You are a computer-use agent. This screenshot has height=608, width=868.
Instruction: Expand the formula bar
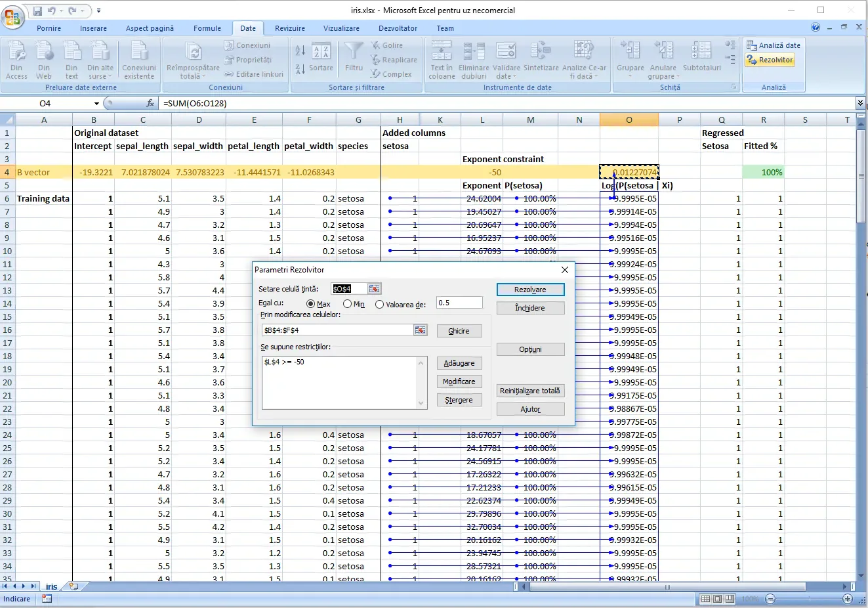coord(860,103)
